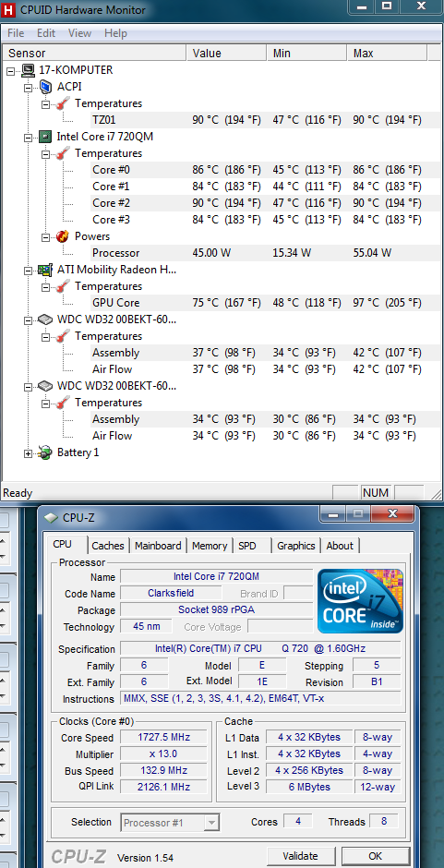Image resolution: width=444 pixels, height=868 pixels.
Task: Click the Powers flame icon
Action: 63,236
